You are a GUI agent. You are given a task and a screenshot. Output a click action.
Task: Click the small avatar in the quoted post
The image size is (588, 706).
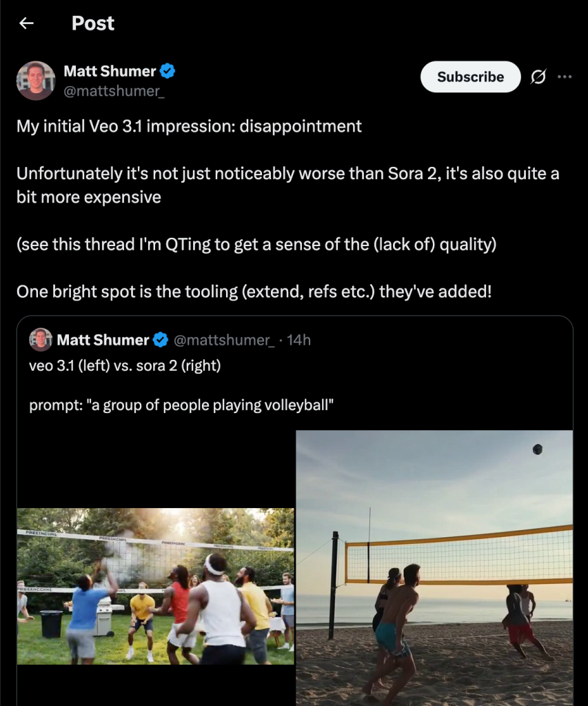[41, 340]
